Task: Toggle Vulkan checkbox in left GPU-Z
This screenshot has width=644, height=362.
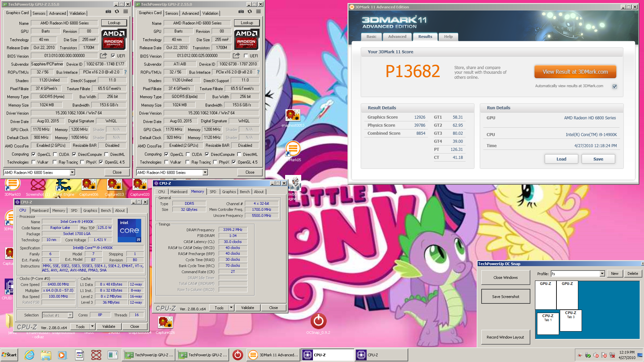Action: [x=34, y=162]
